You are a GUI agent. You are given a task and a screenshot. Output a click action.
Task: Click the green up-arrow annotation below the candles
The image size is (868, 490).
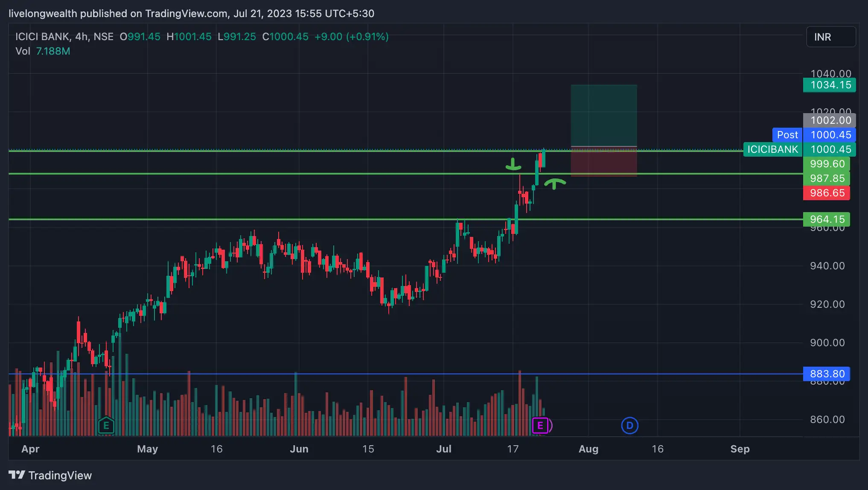pos(554,184)
